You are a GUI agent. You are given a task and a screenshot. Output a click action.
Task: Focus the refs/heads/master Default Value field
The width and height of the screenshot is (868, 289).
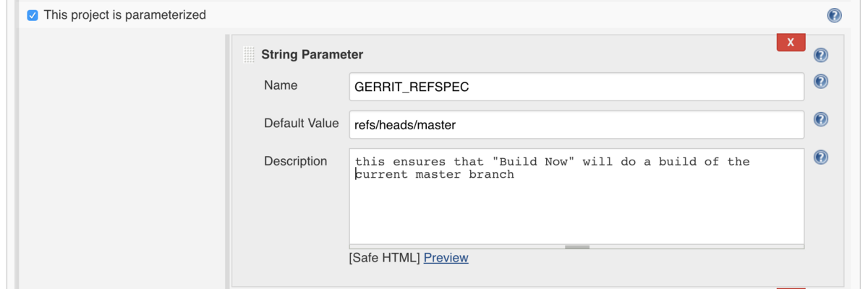576,124
